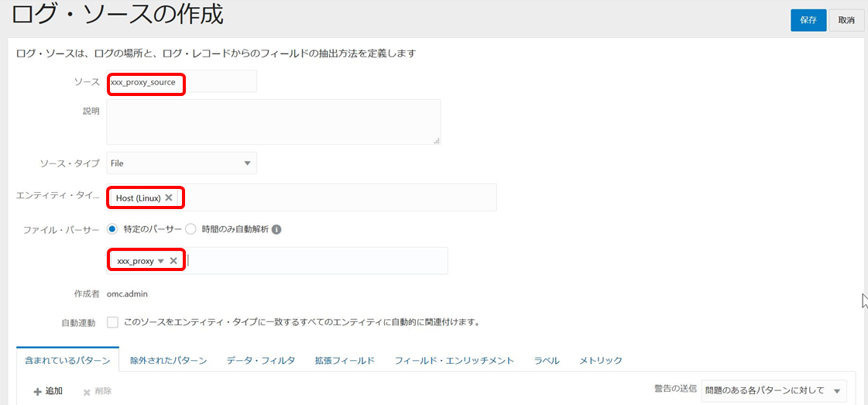The image size is (868, 405).
Task: Select the 時間のみ自動解析 radio button
Action: point(190,229)
